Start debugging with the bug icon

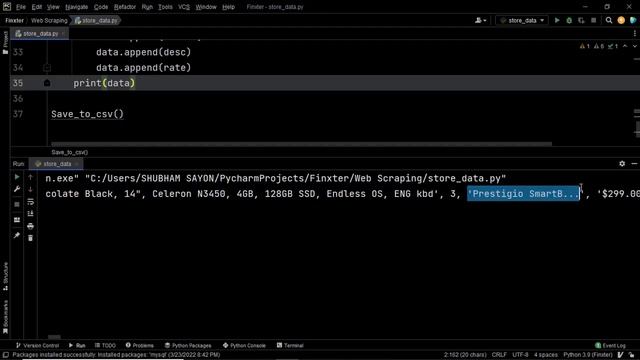click(x=569, y=20)
